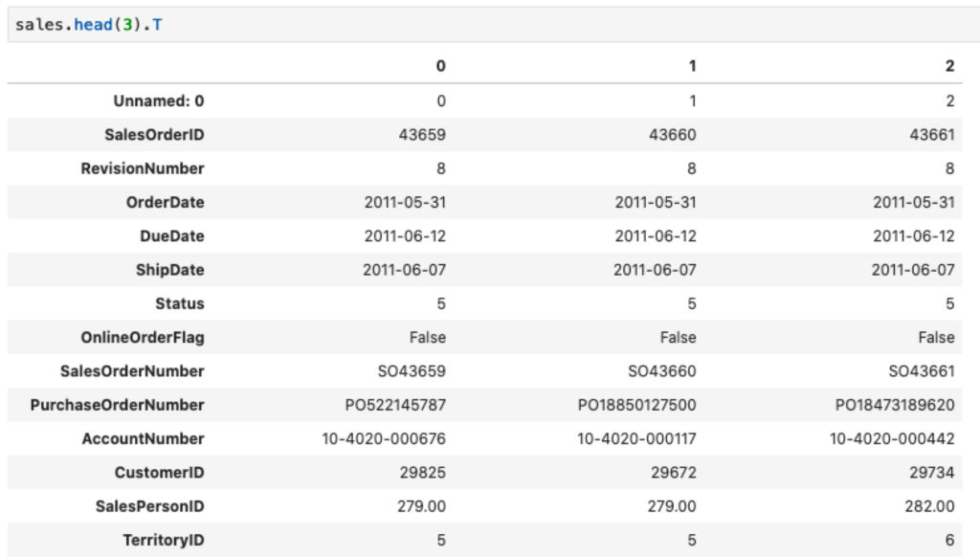
Task: Click the ShipDate row label
Action: (x=170, y=270)
